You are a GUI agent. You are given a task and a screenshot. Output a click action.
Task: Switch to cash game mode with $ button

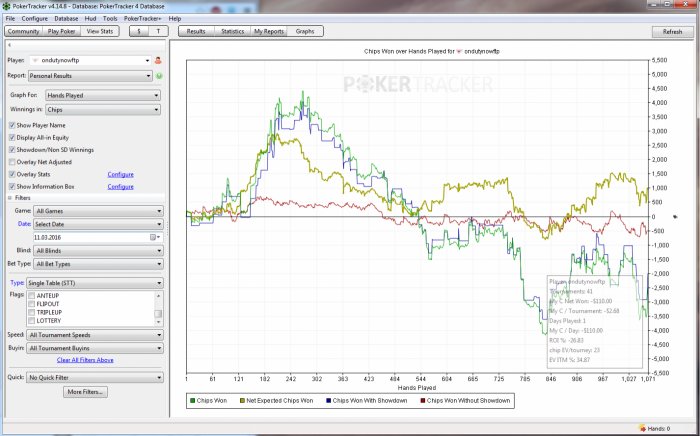click(x=139, y=32)
